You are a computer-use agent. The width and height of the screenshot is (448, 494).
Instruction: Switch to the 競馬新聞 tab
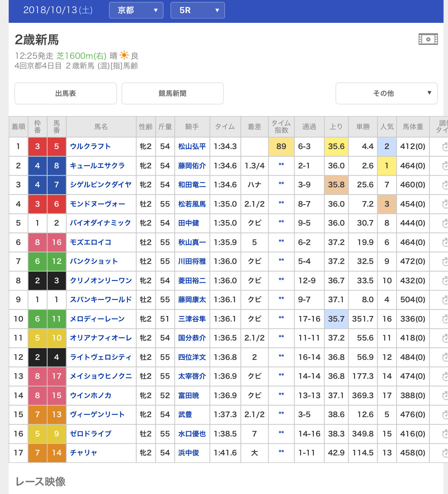click(172, 93)
